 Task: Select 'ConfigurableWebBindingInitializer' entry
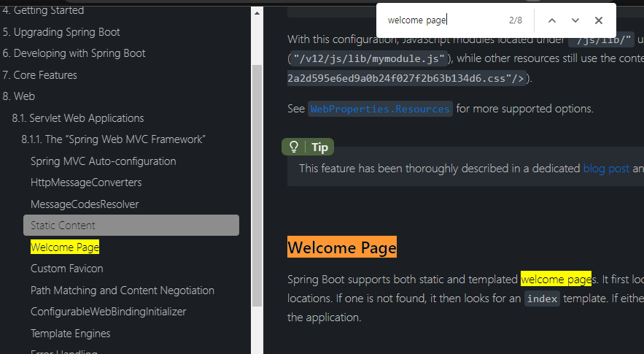click(108, 312)
